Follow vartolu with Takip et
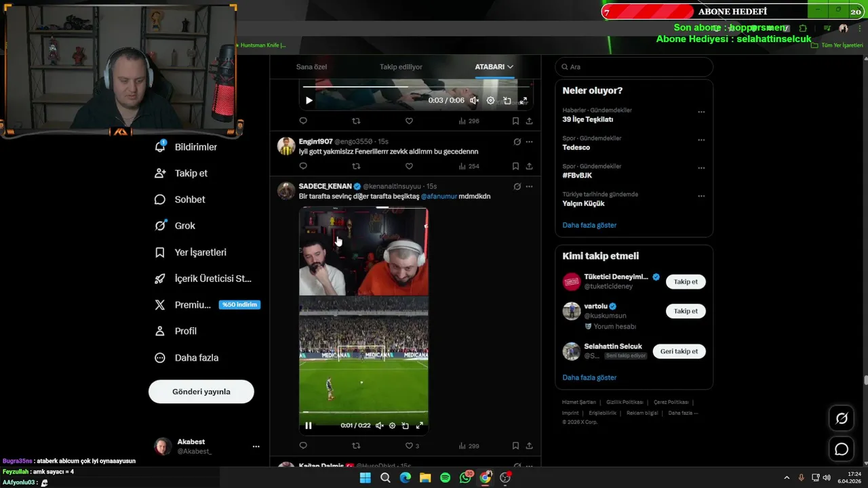Image resolution: width=868 pixels, height=488 pixels. [x=686, y=311]
